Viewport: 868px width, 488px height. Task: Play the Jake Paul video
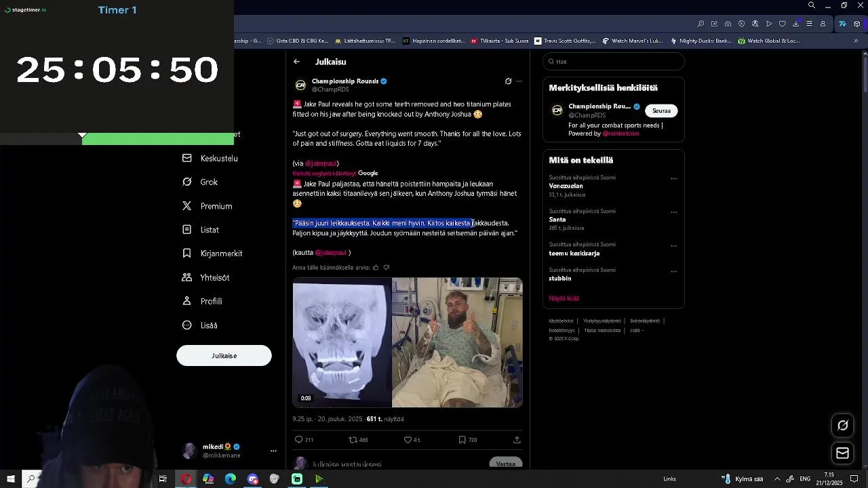point(408,342)
